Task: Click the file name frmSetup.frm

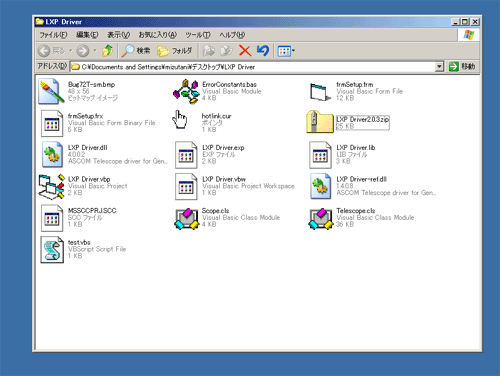Action: pyautogui.click(x=355, y=85)
